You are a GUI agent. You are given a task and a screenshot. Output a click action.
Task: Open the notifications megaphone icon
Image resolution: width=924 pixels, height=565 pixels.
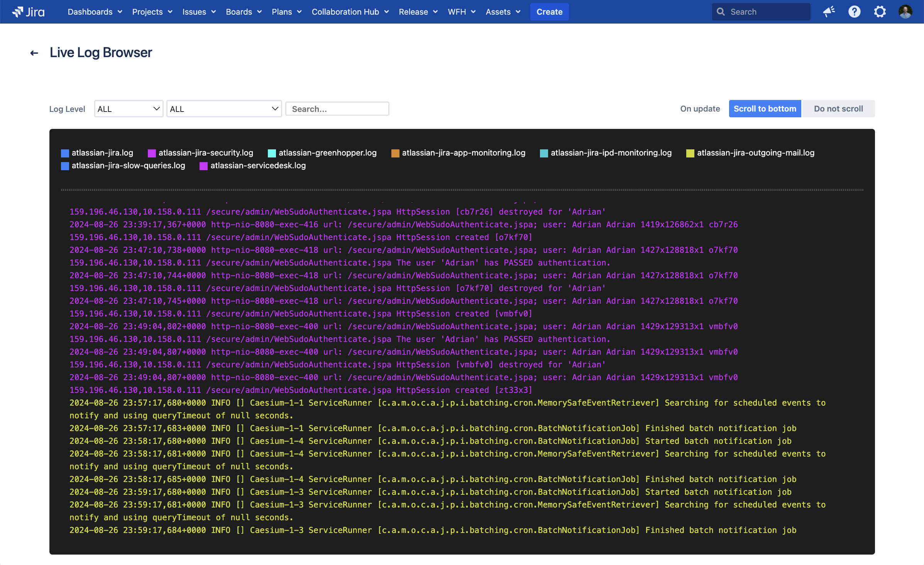pyautogui.click(x=829, y=12)
